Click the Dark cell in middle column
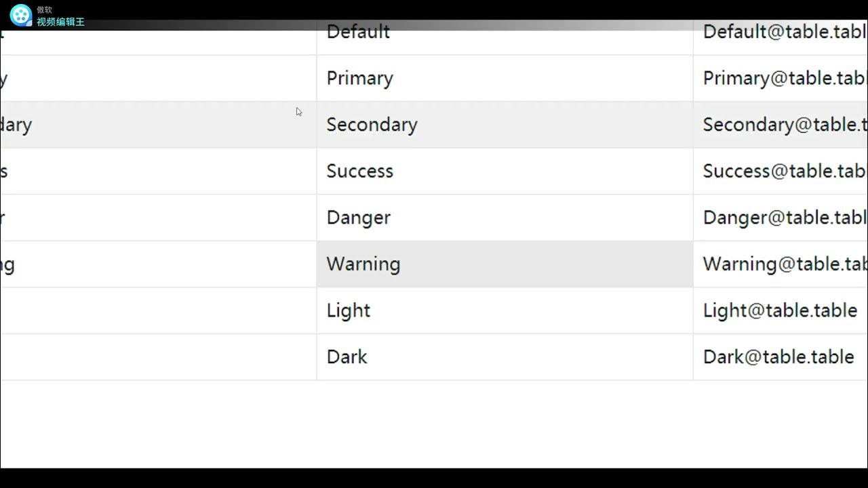This screenshot has width=868, height=488. point(505,357)
